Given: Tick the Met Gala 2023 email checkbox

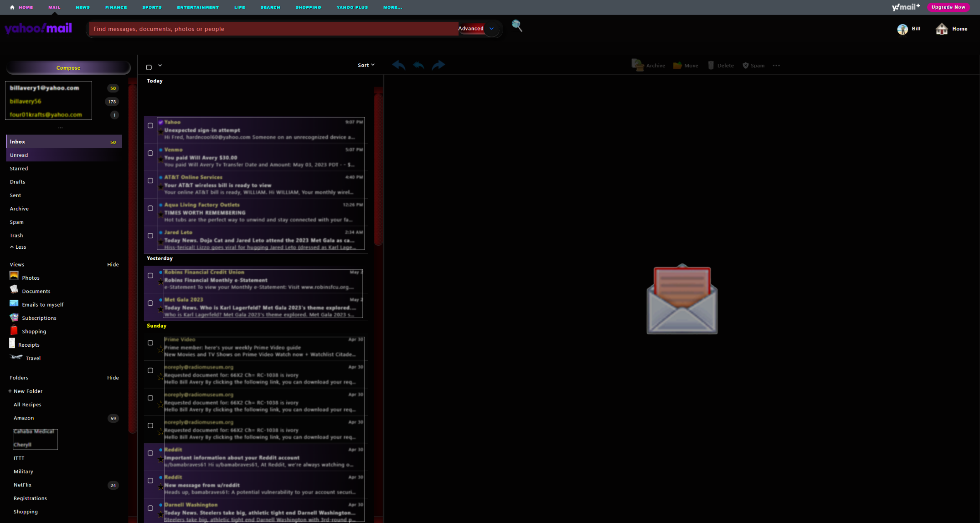Looking at the screenshot, I should [150, 303].
